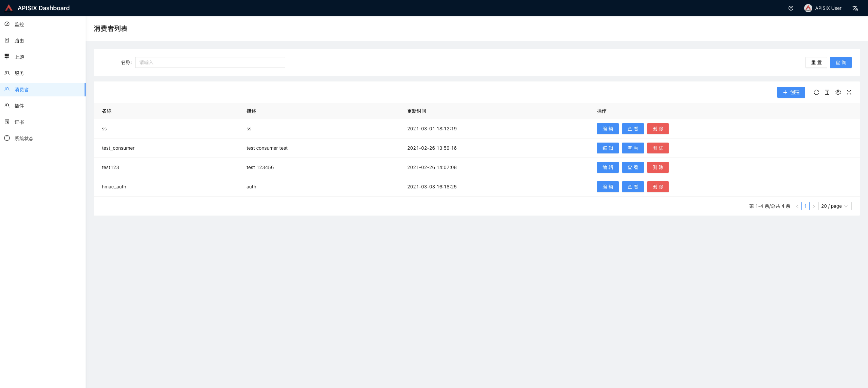
Task: Click the 查询 search button
Action: pyautogui.click(x=840, y=62)
